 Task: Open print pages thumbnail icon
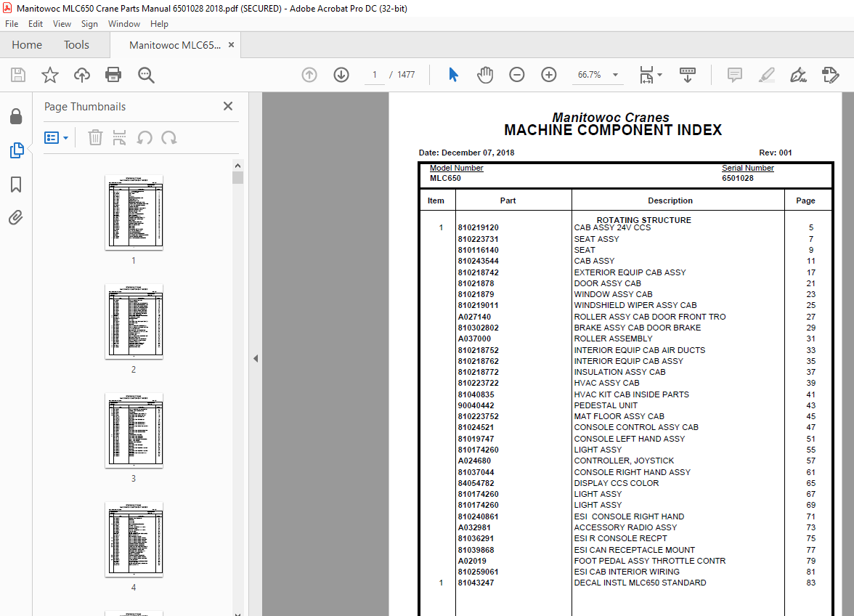click(x=119, y=138)
